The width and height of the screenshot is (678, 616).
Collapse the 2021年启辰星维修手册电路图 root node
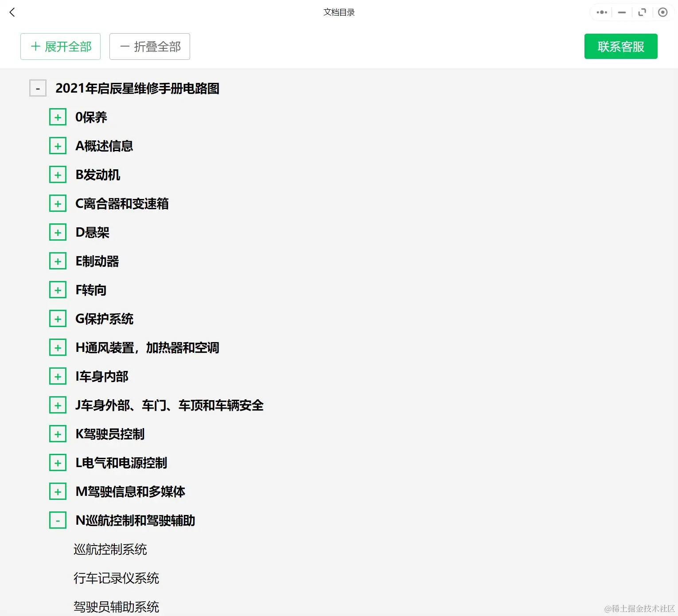click(38, 88)
